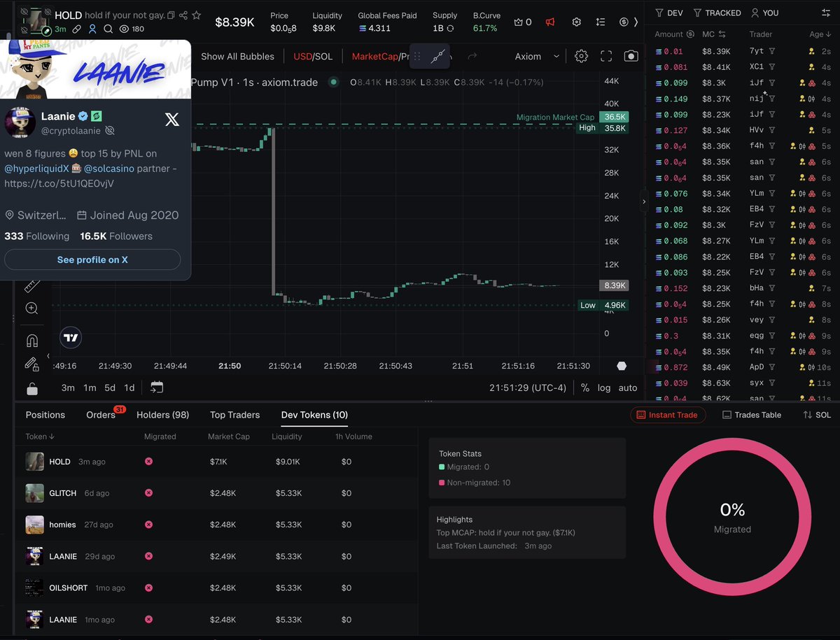Open trades panel filter sliders icon

826,13
